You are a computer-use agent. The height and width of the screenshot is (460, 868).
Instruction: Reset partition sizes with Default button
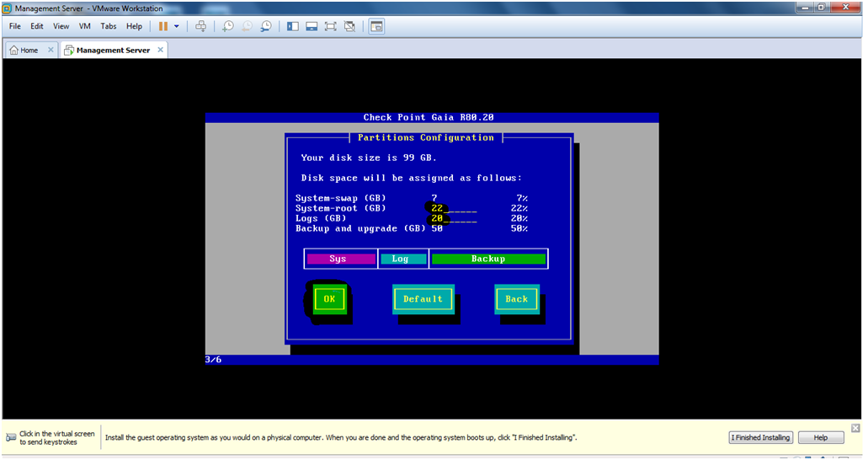423,299
